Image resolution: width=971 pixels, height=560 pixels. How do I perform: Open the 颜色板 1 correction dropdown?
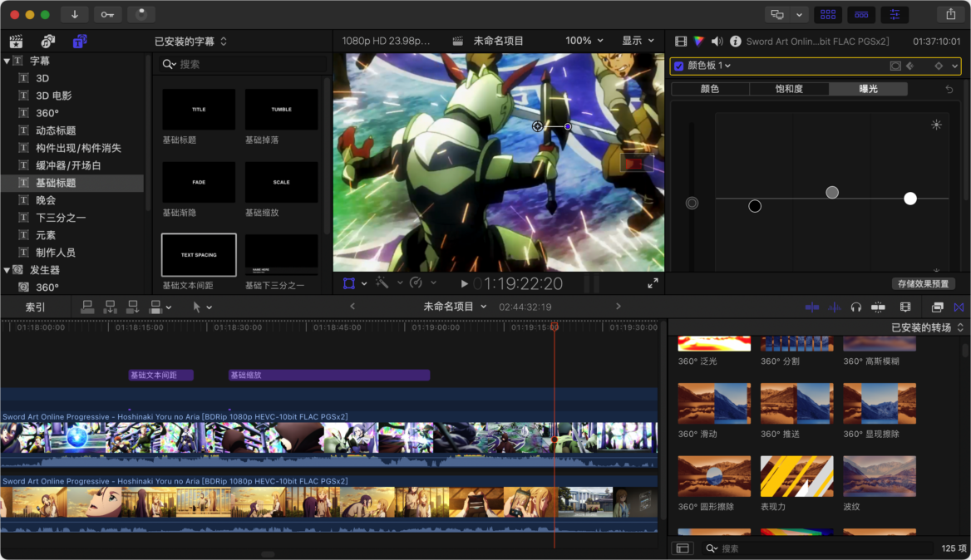pos(709,66)
